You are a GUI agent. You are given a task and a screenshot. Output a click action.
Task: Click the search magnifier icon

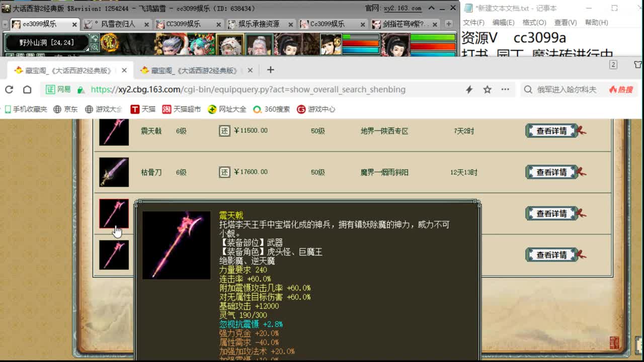click(528, 89)
